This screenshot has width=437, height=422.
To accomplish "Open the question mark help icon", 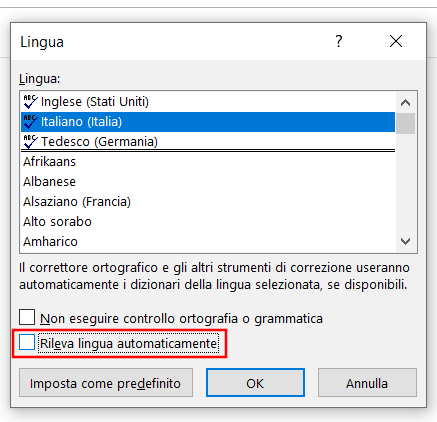I will click(339, 41).
